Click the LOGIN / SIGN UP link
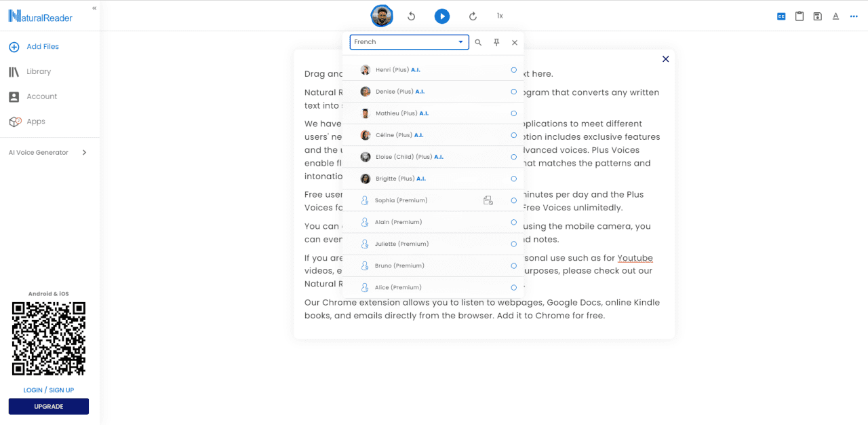Image resolution: width=868 pixels, height=425 pixels. coord(49,390)
